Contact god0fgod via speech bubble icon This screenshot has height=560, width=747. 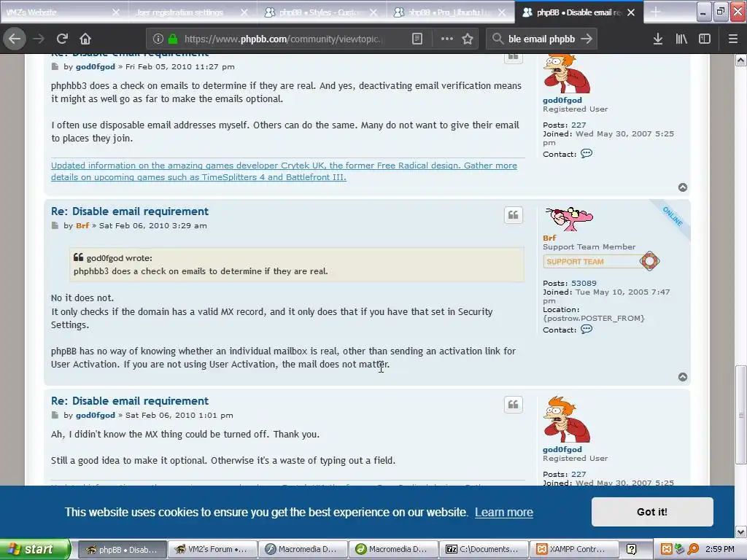coord(587,153)
